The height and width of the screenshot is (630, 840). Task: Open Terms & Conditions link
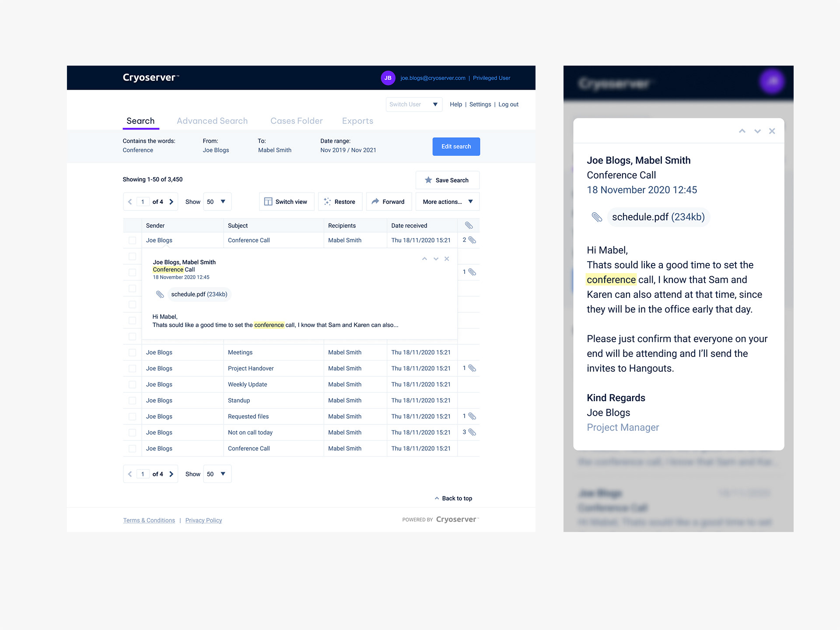pyautogui.click(x=149, y=520)
